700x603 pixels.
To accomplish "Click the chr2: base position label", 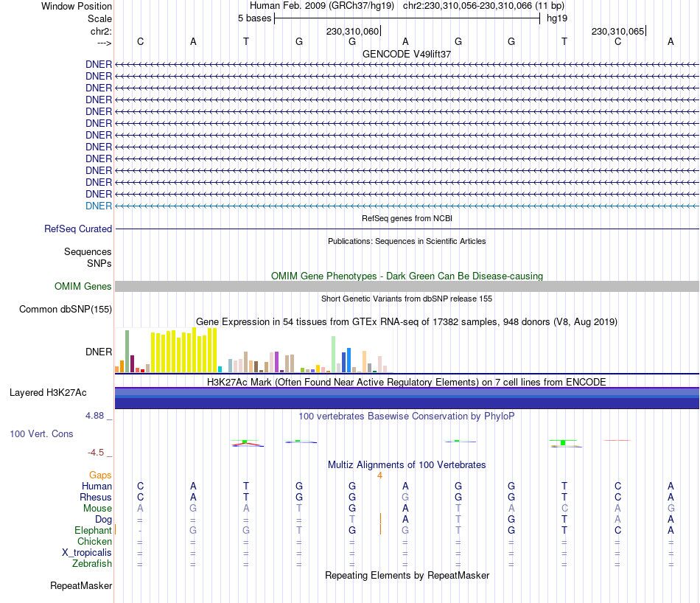I will [101, 31].
